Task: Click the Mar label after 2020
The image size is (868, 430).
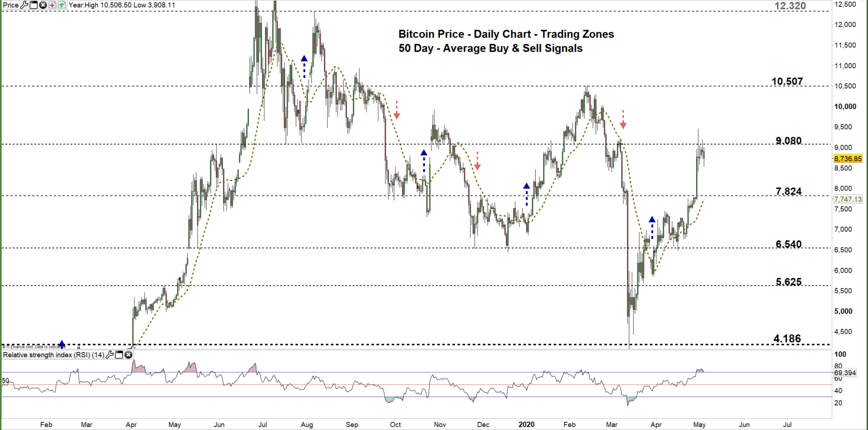Action: pos(612,425)
